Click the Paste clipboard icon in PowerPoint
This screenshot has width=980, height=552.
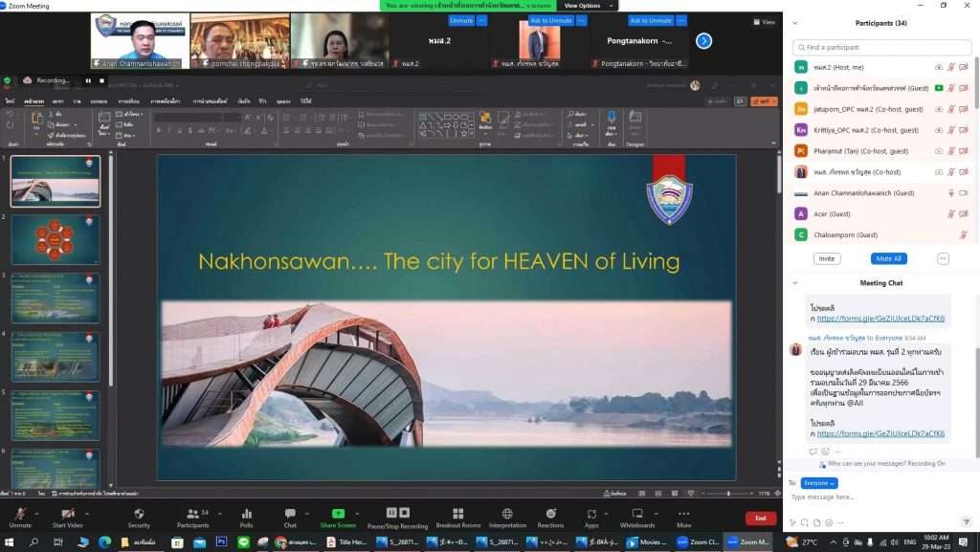37,118
